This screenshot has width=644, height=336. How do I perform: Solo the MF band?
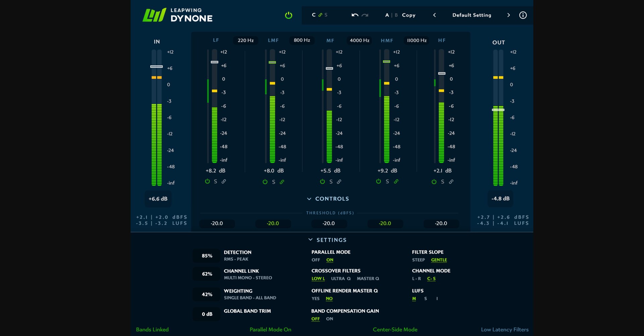point(331,182)
